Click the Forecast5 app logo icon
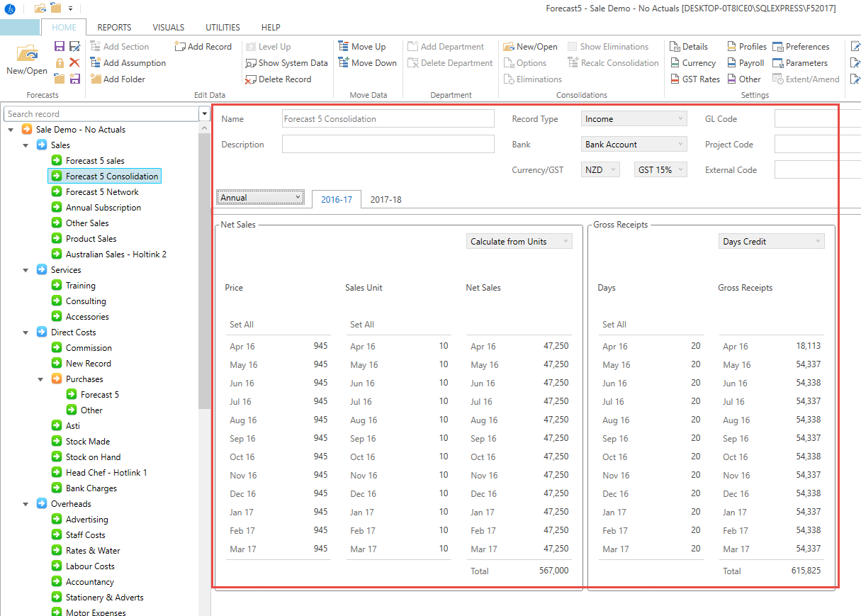The height and width of the screenshot is (616, 861). point(10,9)
